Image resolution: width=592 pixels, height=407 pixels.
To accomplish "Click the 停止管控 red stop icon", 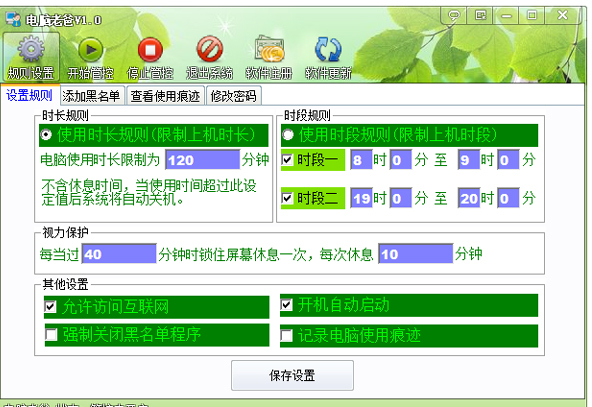I will [150, 49].
